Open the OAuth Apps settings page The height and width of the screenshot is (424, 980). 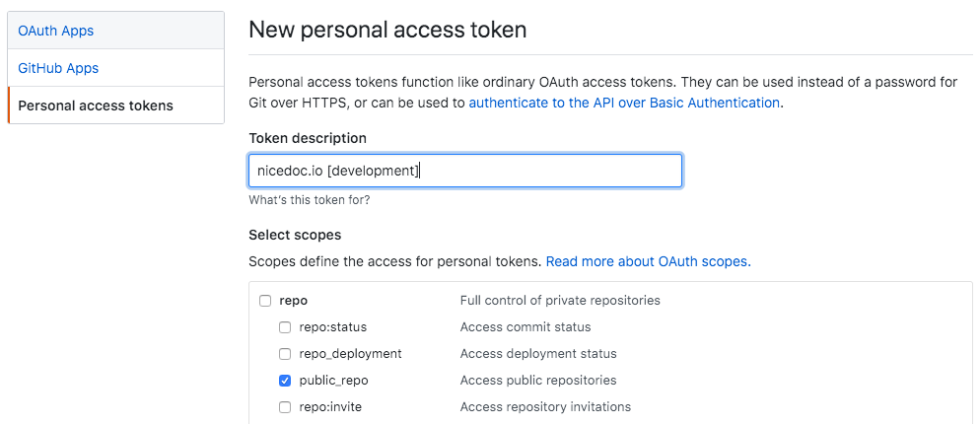(x=56, y=31)
